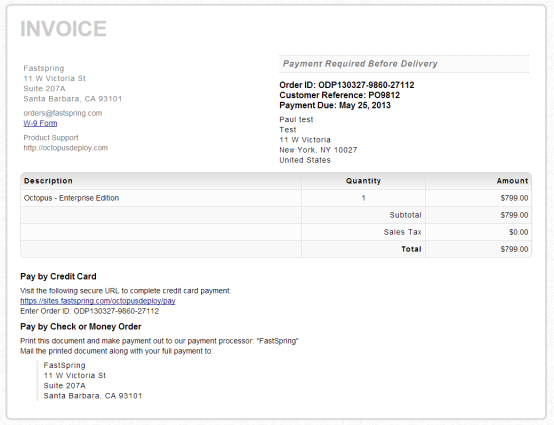Click the INVOICE heading

point(63,29)
